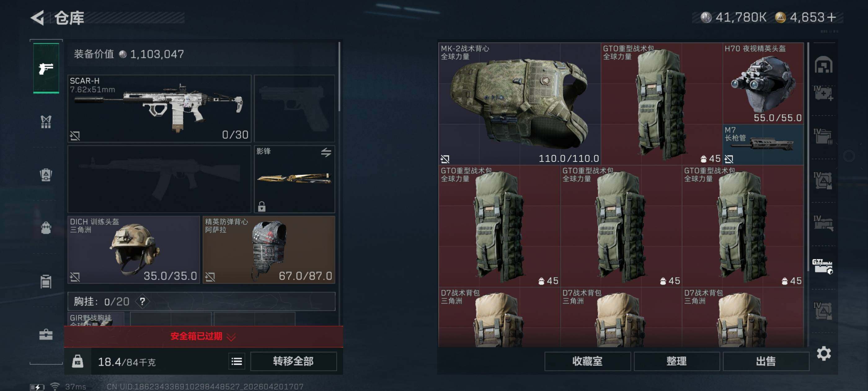
Task: Click the plus icon to add gold currency
Action: tap(831, 17)
